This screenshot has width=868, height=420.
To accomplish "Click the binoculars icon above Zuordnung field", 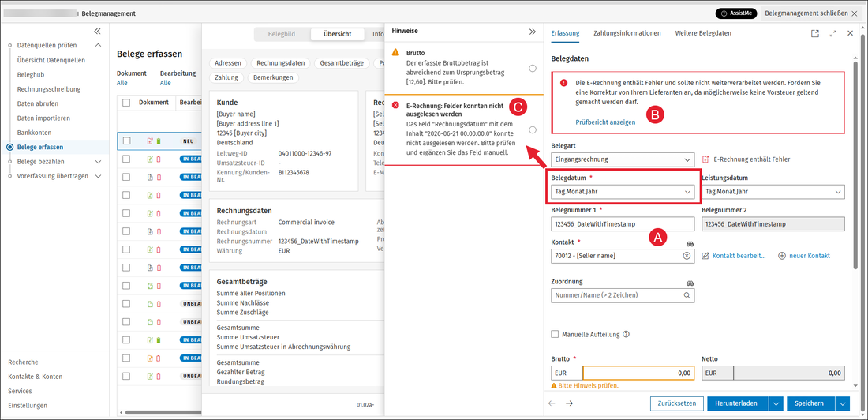I will tap(690, 283).
